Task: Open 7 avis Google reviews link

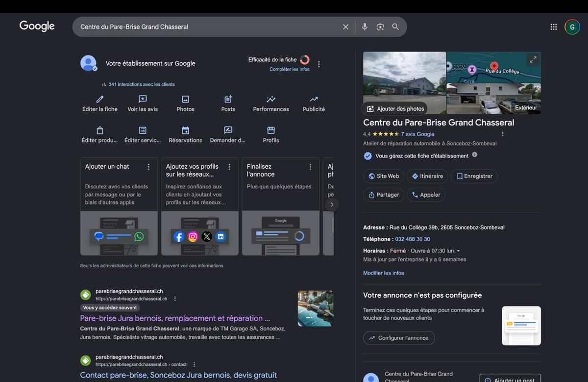Action: [417, 134]
